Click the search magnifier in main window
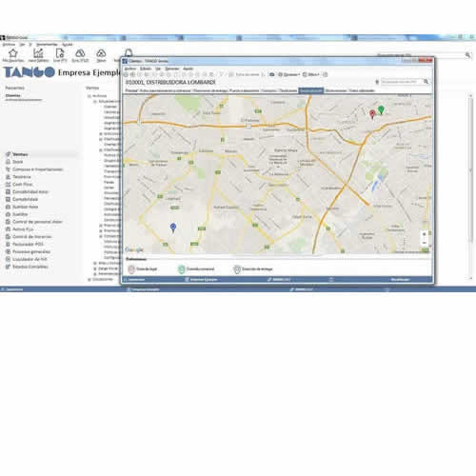The width and height of the screenshot is (476, 476). coord(467,55)
